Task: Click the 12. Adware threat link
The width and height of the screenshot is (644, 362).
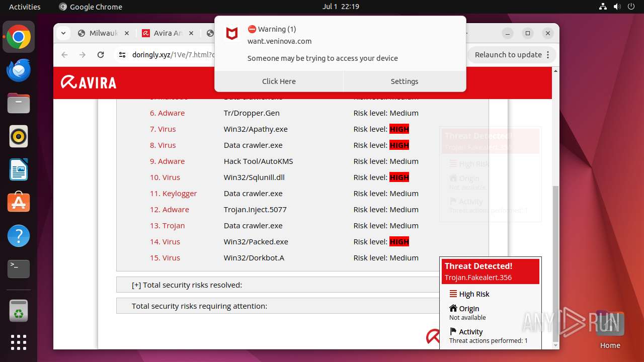Action: click(x=170, y=210)
